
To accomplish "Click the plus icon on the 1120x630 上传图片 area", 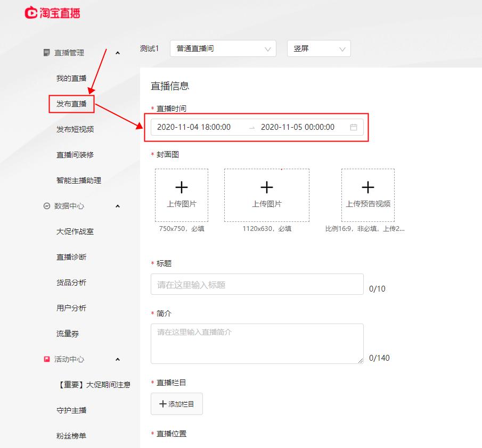I will click(x=266, y=187).
